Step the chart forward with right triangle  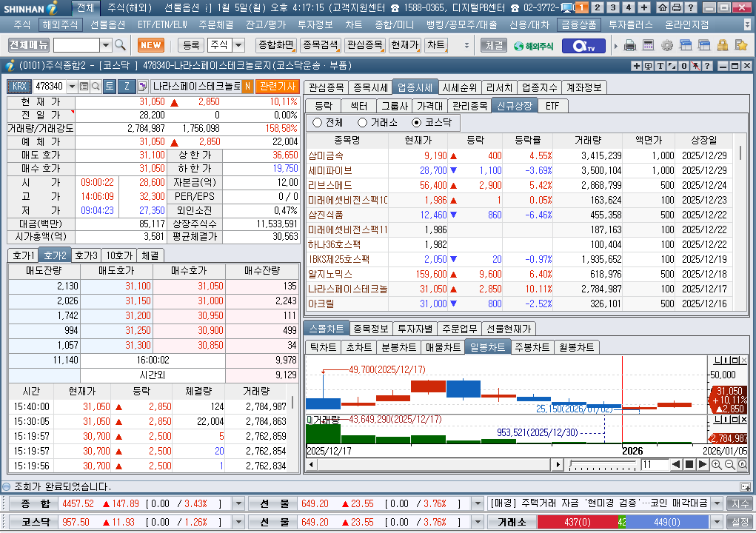click(703, 465)
